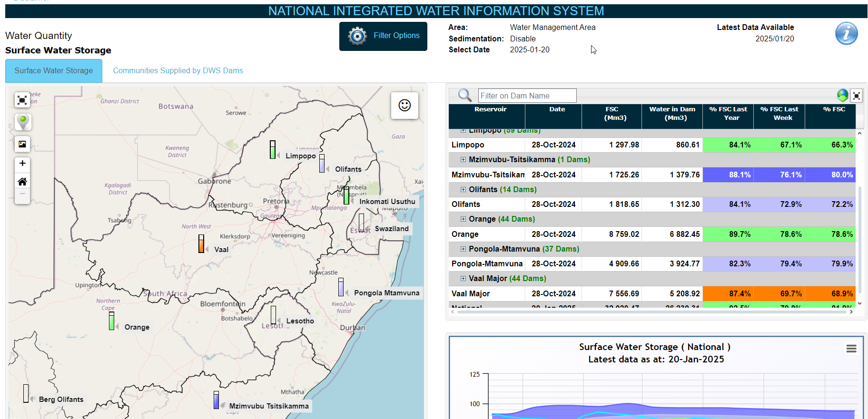Click the Vaal Major summary row name
Screen dimensions: 868x419
tap(471, 294)
